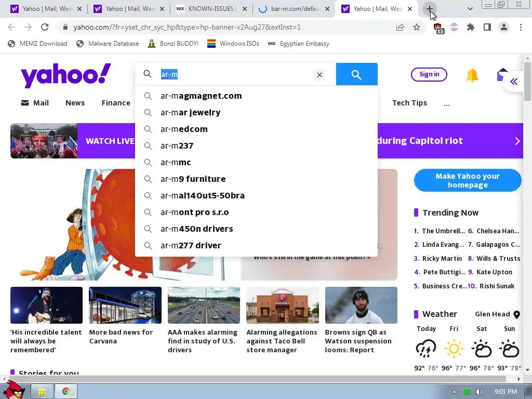
Task: Open the red shield extension icon
Action: pos(438,28)
